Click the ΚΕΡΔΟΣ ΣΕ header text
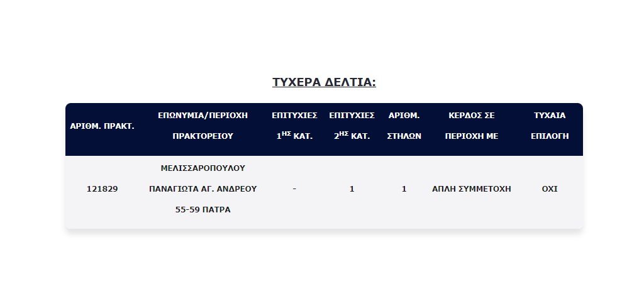644x284 pixels. 472,116
